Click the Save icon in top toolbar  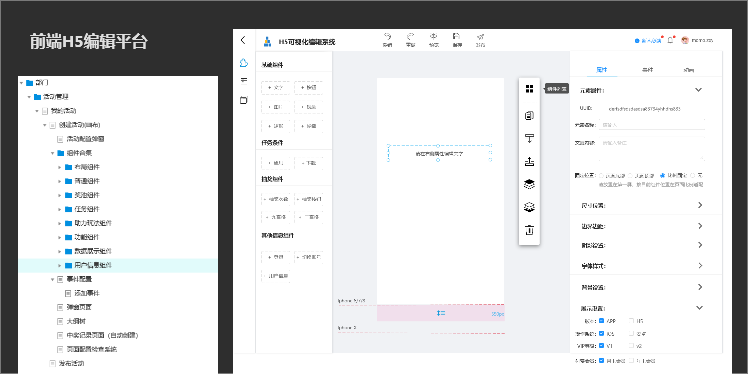coord(457,36)
